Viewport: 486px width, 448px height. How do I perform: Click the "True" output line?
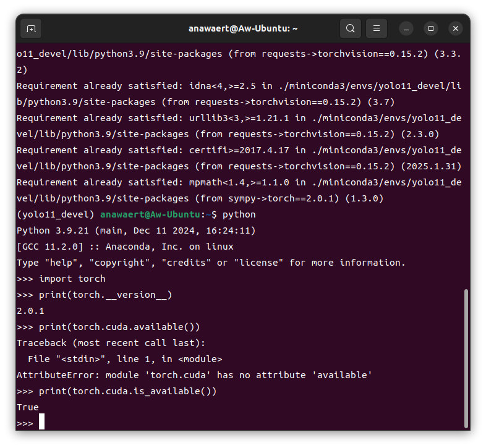28,407
